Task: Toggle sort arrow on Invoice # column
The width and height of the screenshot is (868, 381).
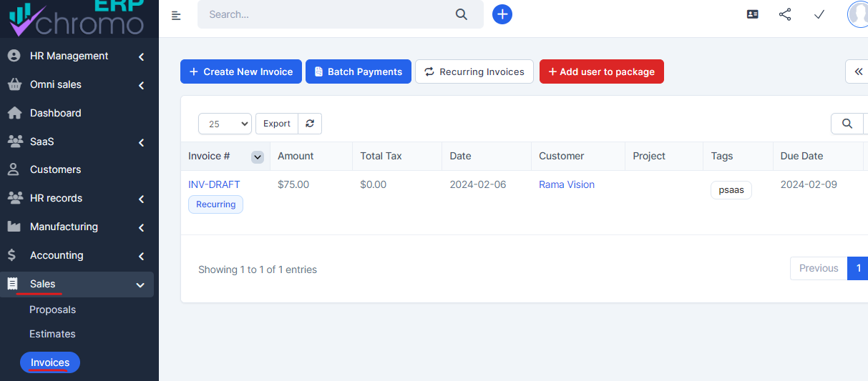Action: [x=258, y=157]
